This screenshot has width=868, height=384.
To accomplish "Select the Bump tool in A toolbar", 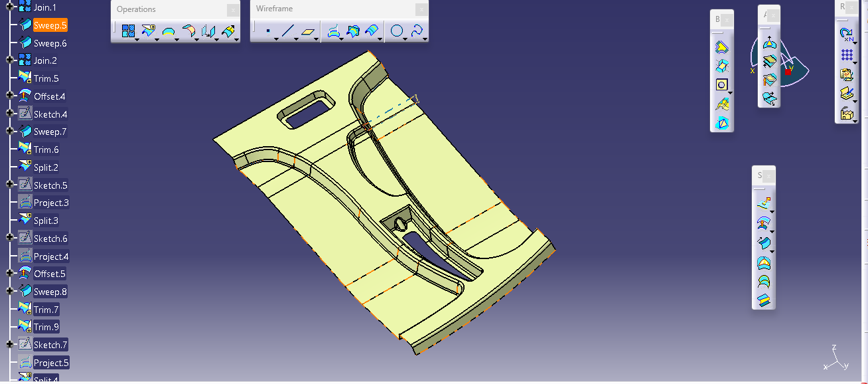I will 769,43.
